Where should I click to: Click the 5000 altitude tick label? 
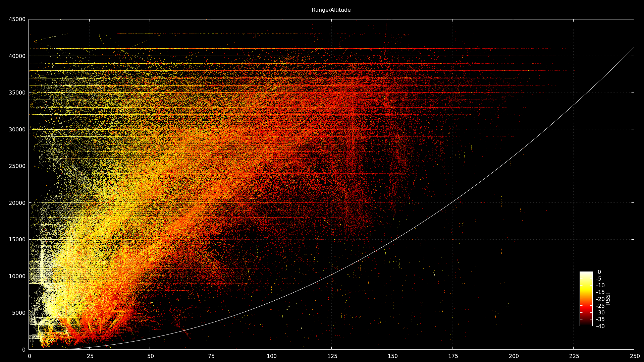tap(18, 313)
